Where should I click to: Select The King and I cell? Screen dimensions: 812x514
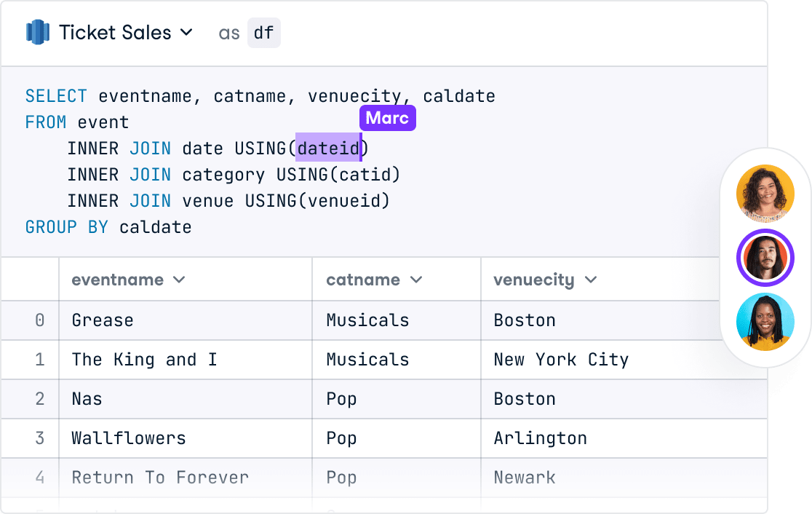coord(144,360)
